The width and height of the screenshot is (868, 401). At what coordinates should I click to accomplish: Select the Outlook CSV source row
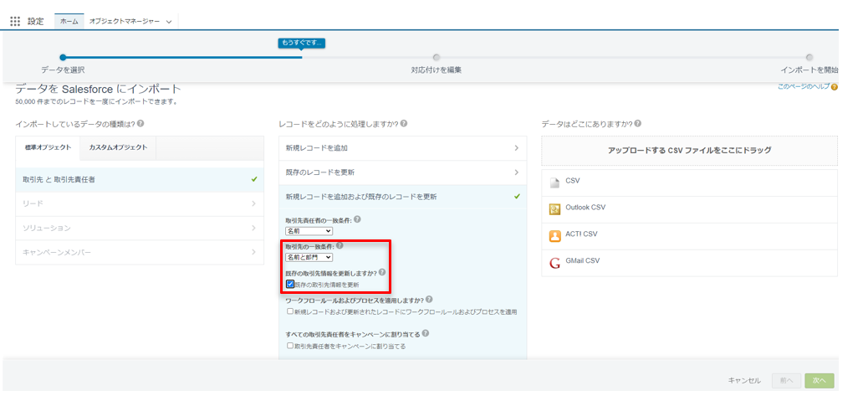689,209
